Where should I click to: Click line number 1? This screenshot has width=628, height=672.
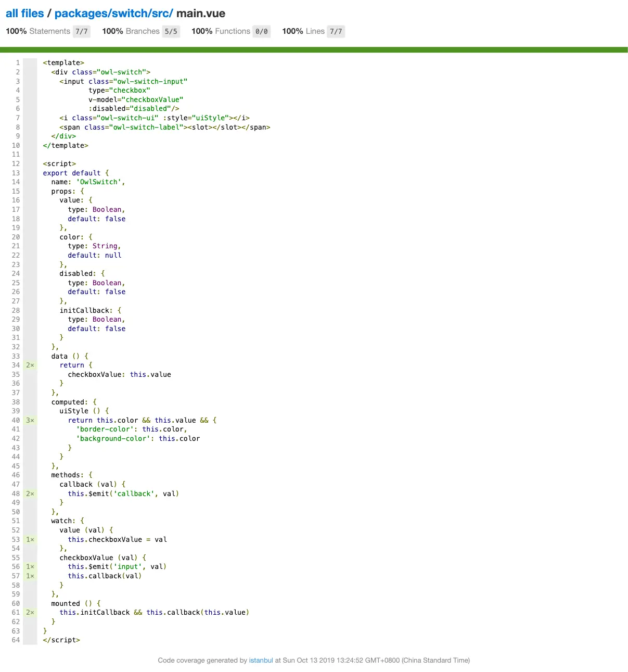click(x=18, y=62)
